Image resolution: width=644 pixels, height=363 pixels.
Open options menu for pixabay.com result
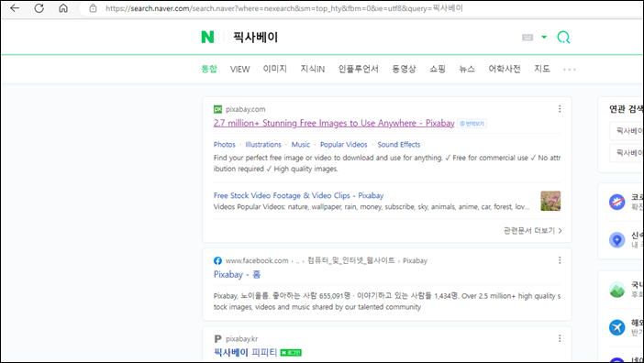coord(560,109)
